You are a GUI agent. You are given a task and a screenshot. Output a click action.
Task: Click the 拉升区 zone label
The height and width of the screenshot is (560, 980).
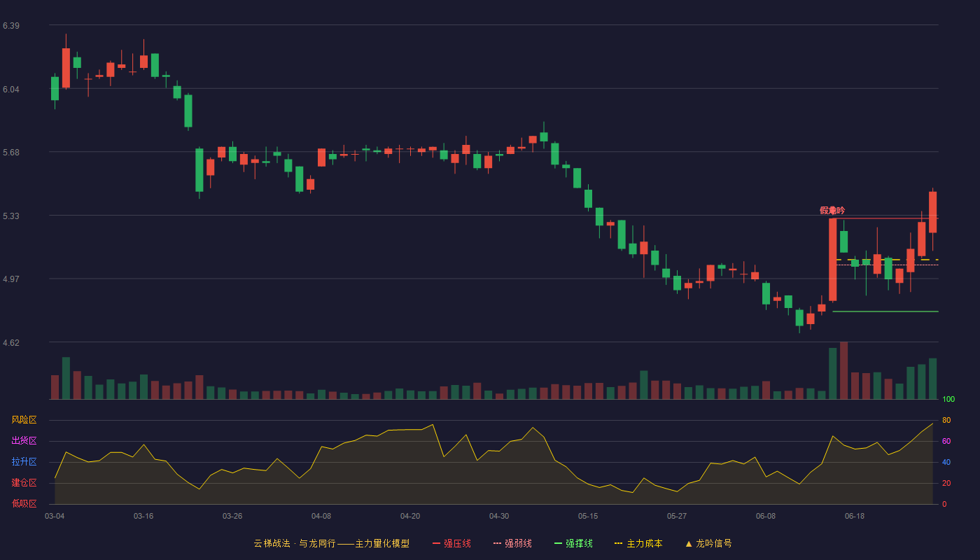[24, 462]
